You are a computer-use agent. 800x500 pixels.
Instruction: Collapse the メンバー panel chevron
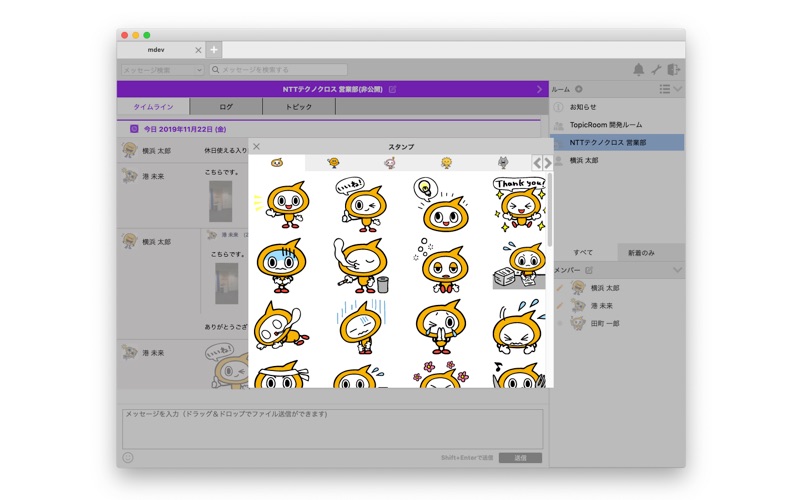678,270
